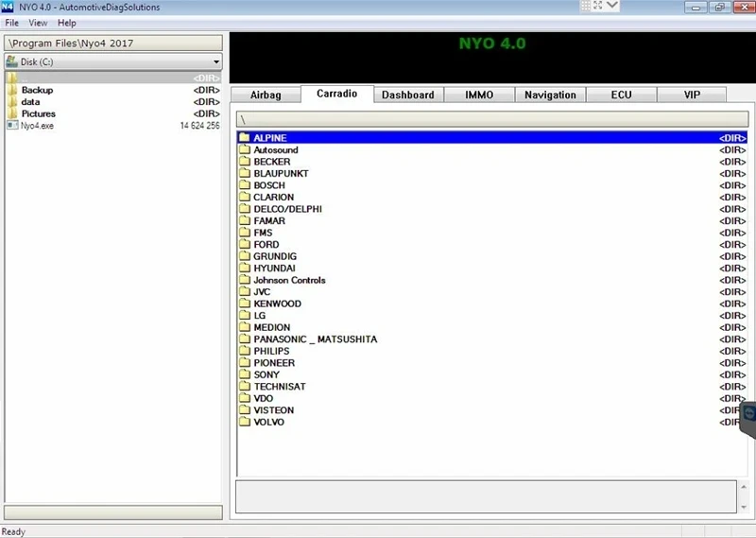Click the NYO 4.0 app icon in title bar
Image resolution: width=756 pixels, height=538 pixels.
(x=8, y=7)
